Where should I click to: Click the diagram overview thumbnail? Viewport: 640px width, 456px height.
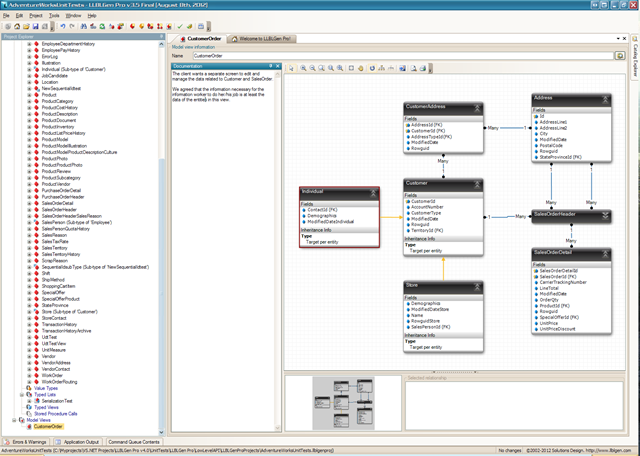343,403
